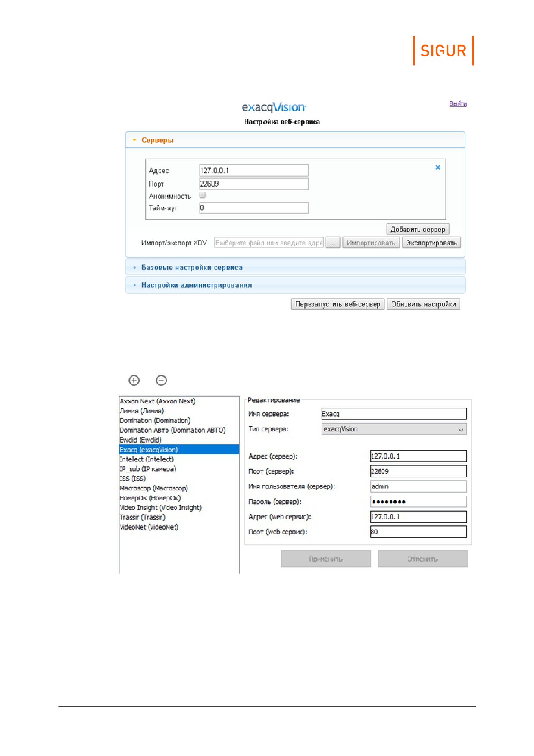Focus the Имя сервера field

click(394, 414)
